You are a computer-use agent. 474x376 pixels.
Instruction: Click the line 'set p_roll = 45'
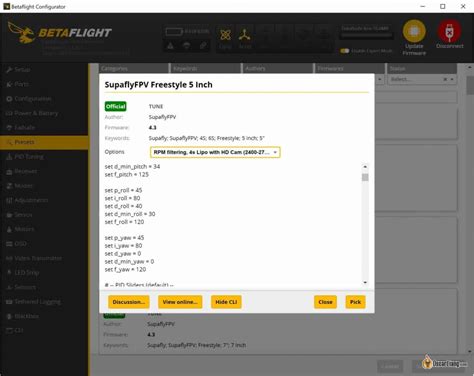click(123, 190)
